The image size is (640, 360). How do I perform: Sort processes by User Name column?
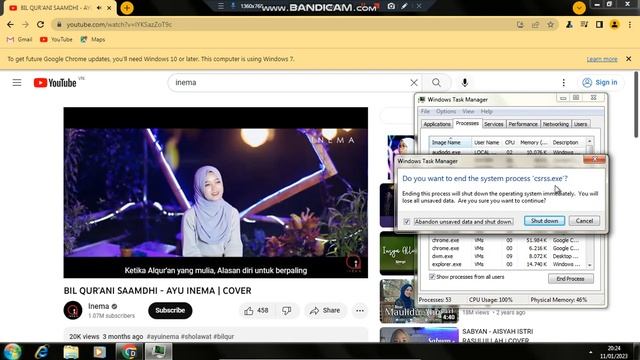486,142
